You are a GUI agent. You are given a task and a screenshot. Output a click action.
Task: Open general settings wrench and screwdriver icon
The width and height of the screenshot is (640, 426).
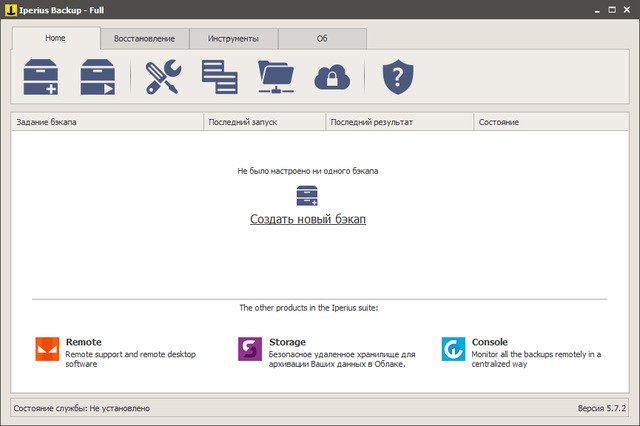[x=163, y=77]
